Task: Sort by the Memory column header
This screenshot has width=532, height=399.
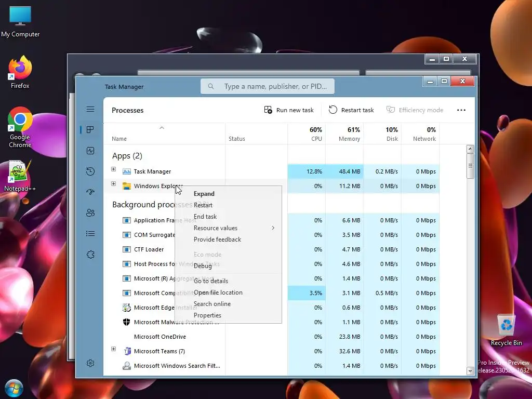Action: click(x=344, y=134)
